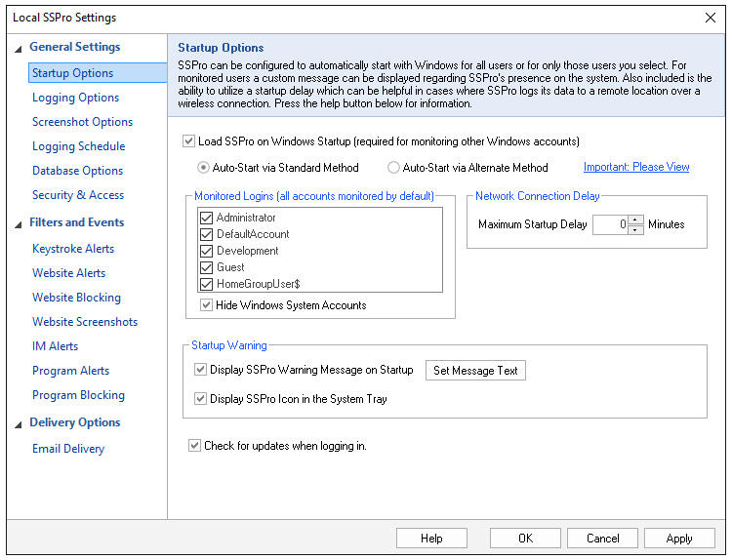This screenshot has width=732, height=560.
Task: Select Auto-Start via Alternate Method
Action: [x=393, y=168]
